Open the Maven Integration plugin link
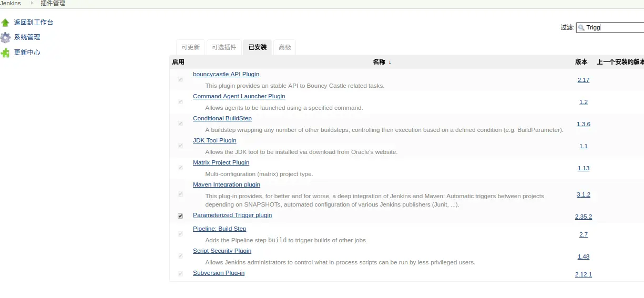Image resolution: width=644 pixels, height=298 pixels. pos(227,184)
